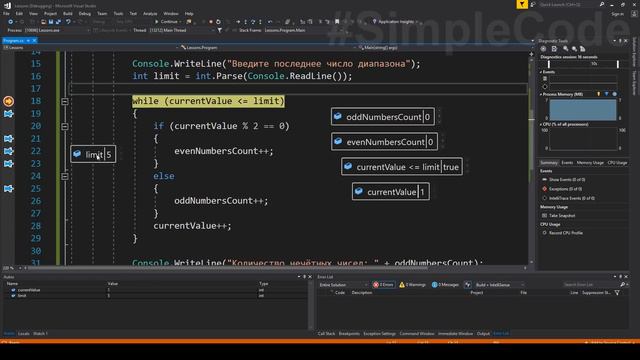The height and width of the screenshot is (360, 640).
Task: Click the Diagnostic Tools settings gear icon
Action: [x=543, y=49]
